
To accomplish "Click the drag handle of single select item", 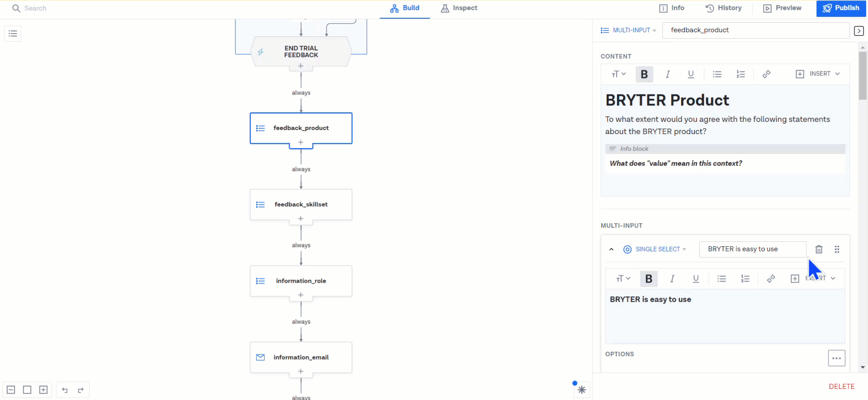I will coord(837,249).
